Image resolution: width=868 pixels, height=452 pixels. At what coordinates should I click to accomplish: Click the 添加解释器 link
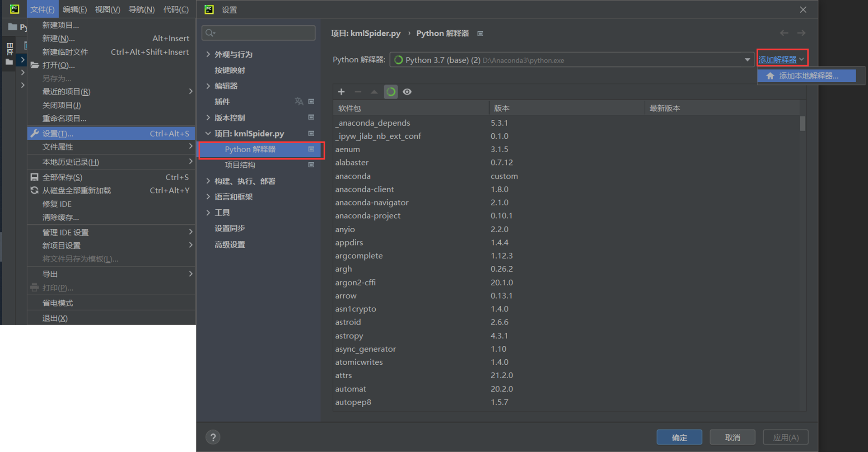click(x=778, y=60)
